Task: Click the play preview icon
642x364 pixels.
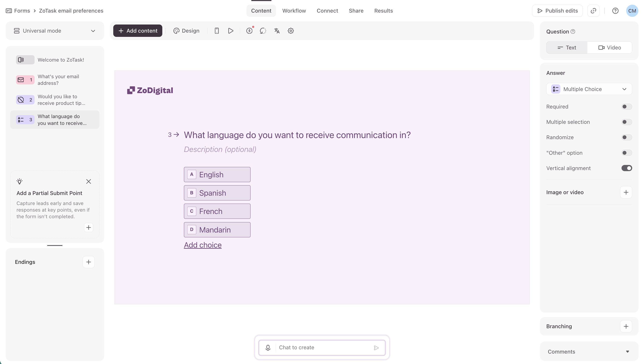Action: (x=231, y=31)
